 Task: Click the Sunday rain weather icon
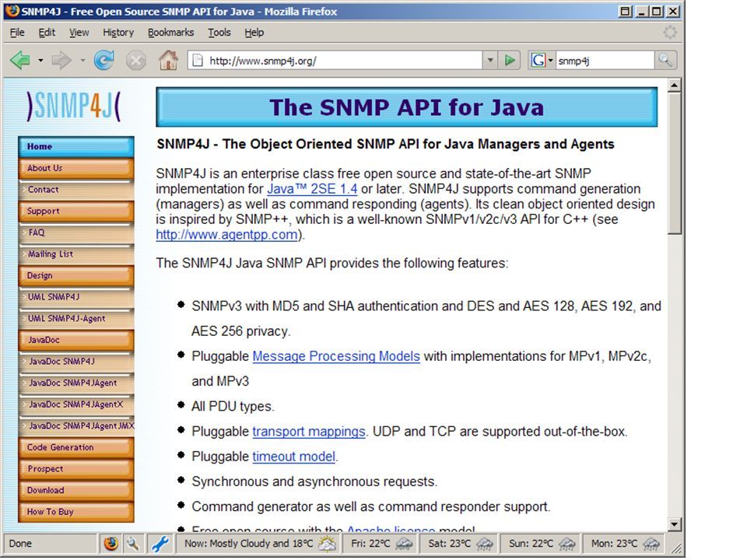coord(567,544)
